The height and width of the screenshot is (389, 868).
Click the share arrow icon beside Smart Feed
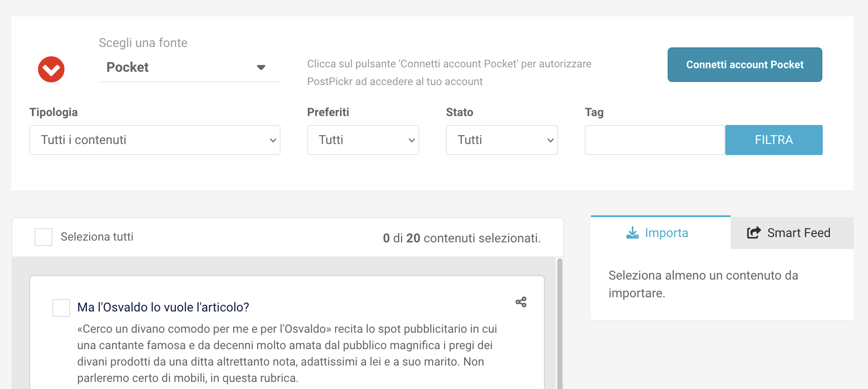pyautogui.click(x=754, y=233)
